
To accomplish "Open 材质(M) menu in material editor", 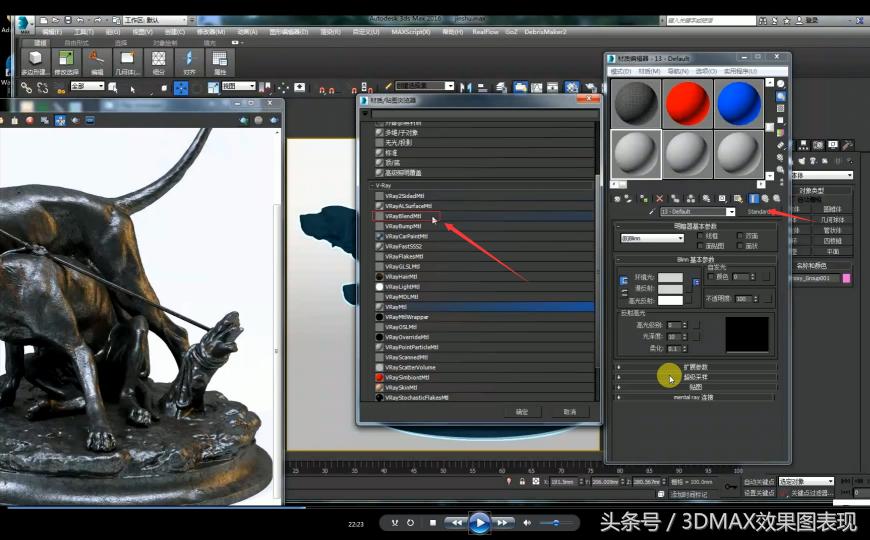I will click(x=649, y=72).
